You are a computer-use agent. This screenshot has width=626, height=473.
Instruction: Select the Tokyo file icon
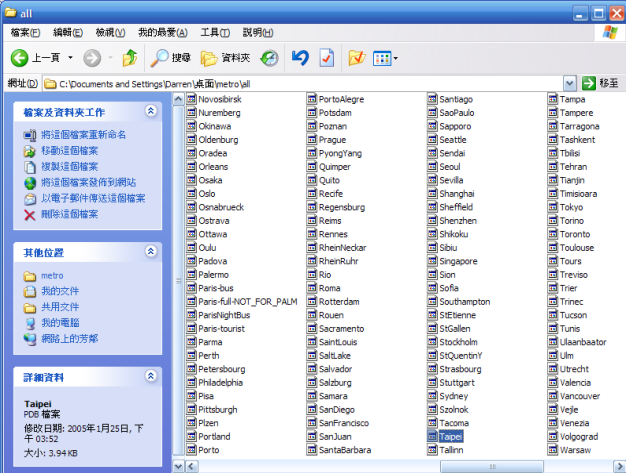pos(553,207)
